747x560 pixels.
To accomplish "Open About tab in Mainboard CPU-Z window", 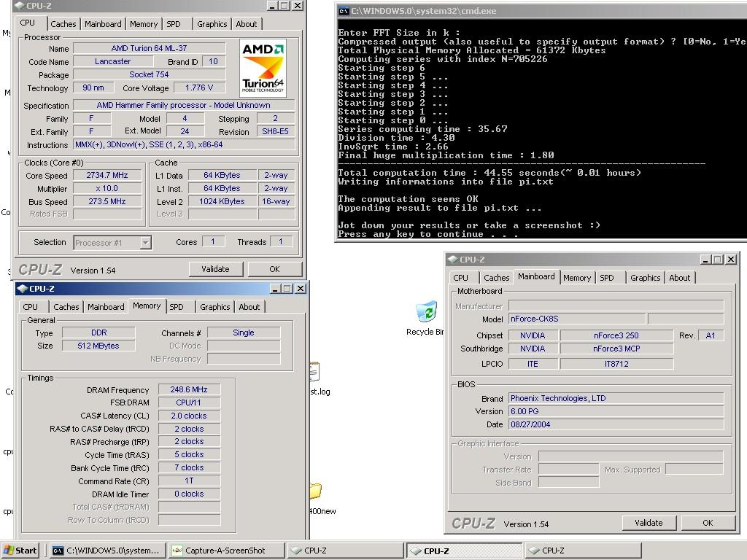I will (x=680, y=278).
